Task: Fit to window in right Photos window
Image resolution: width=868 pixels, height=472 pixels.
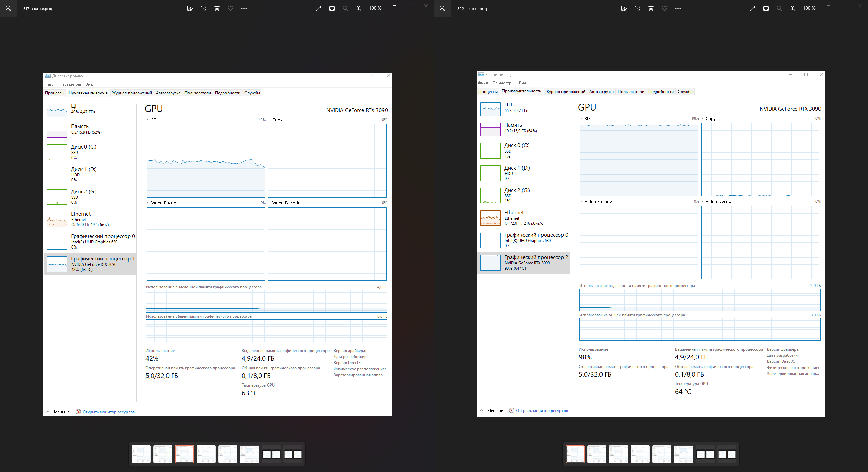Action: point(766,8)
